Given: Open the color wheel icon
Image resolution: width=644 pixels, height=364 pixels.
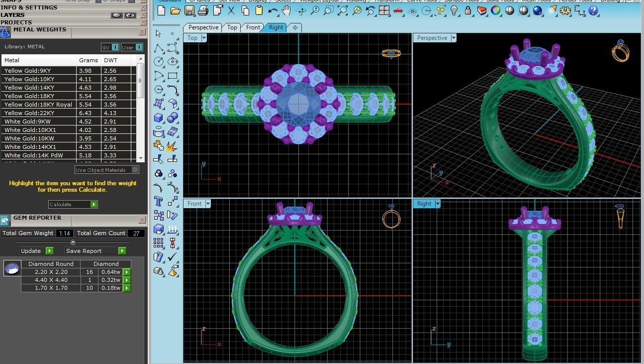Looking at the screenshot, I should tap(495, 10).
